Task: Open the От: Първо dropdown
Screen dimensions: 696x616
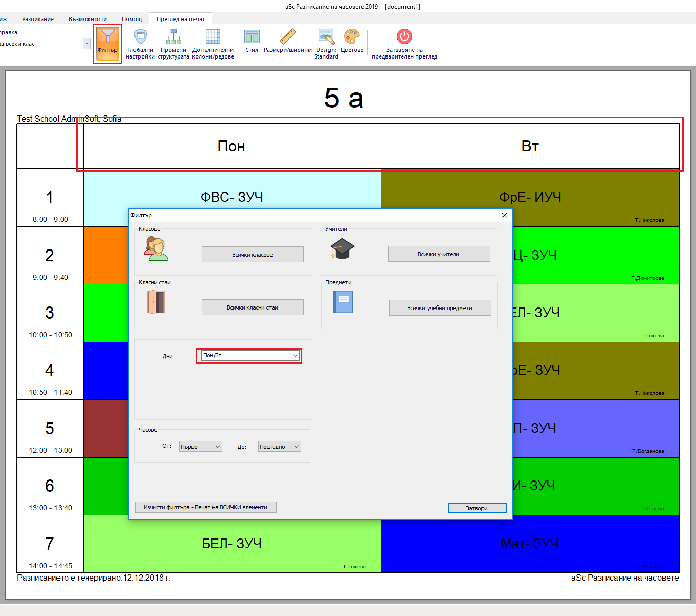Action: pos(200,447)
